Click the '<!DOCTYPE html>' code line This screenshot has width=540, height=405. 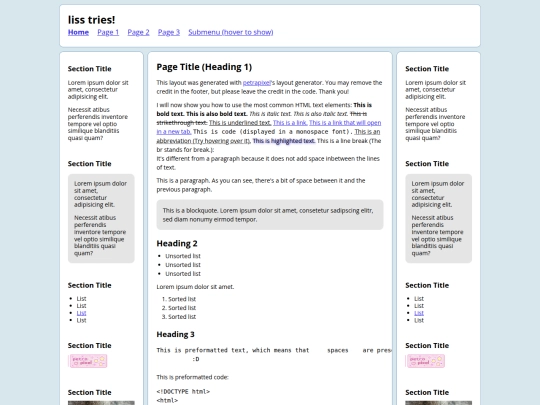(x=183, y=392)
